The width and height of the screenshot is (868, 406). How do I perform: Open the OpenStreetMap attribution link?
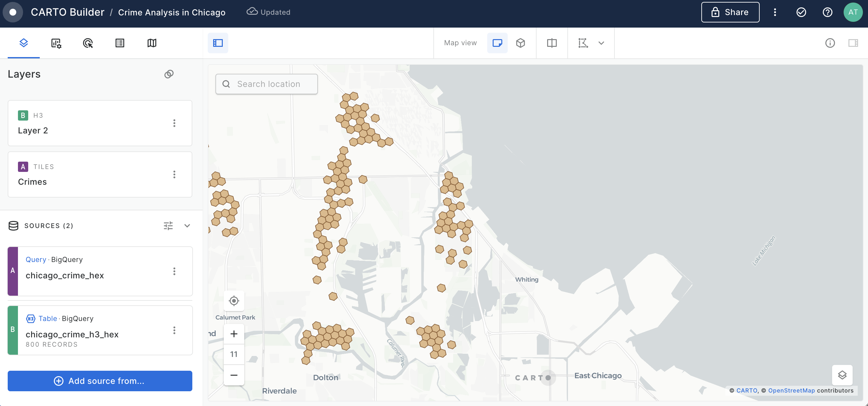pyautogui.click(x=791, y=391)
